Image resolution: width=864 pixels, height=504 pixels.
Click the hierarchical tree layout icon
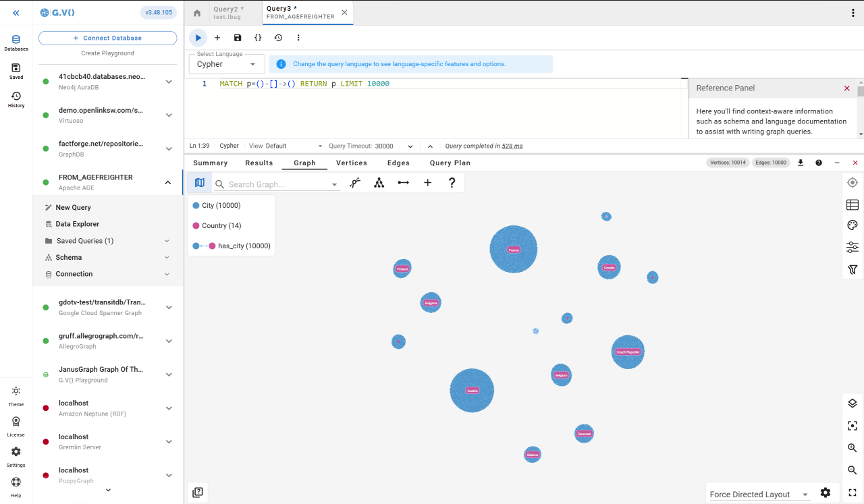point(379,183)
